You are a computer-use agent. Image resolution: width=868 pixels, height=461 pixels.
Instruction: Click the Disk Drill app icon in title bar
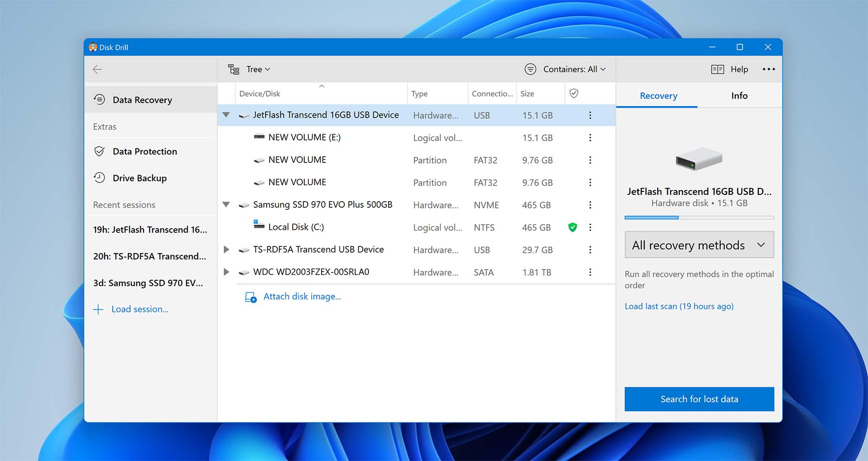[x=93, y=47]
